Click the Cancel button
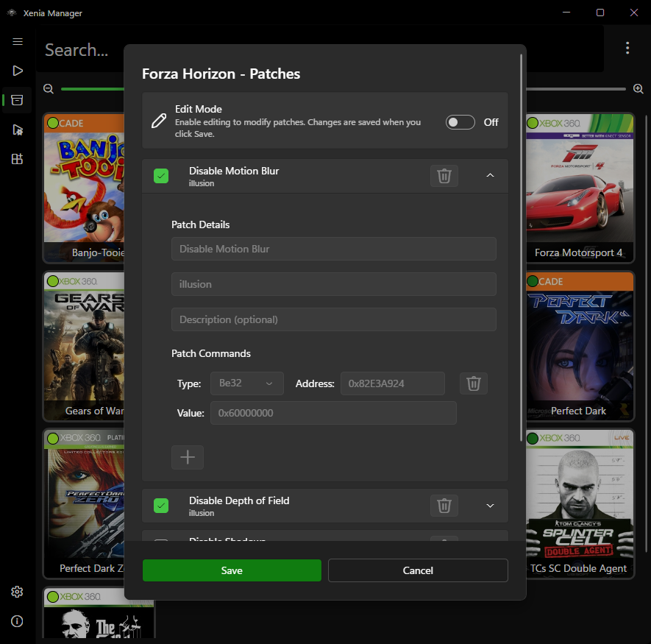The width and height of the screenshot is (651, 644). tap(418, 570)
